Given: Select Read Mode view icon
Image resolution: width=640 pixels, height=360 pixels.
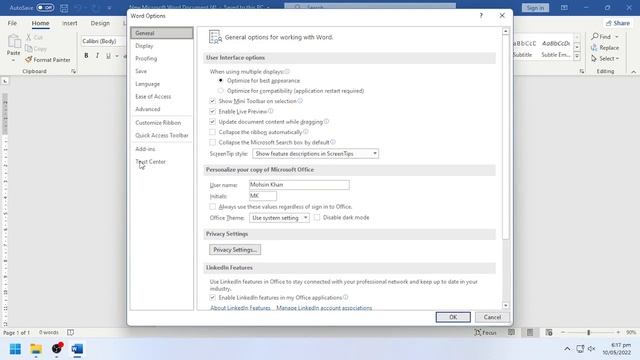Looking at the screenshot, I should pyautogui.click(x=511, y=332).
